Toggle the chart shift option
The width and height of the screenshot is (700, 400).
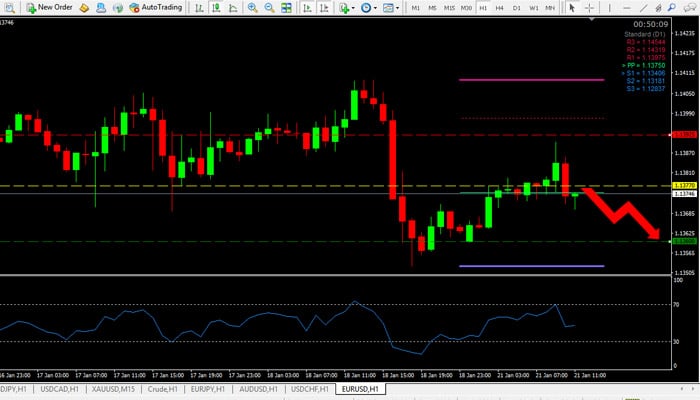point(322,7)
